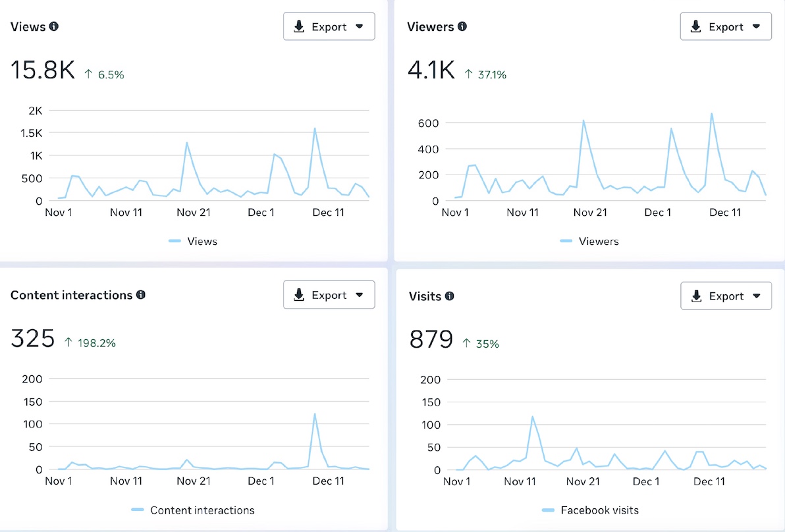Expand the Viewers Export dropdown arrow
This screenshot has height=532, width=785.
[x=756, y=27]
